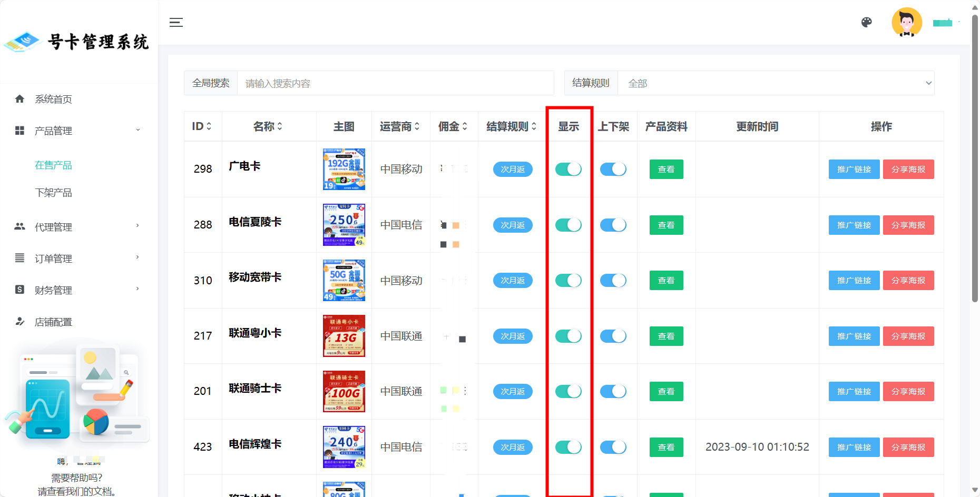Toggle 显示 switch for 电信辉煌卡

pyautogui.click(x=569, y=447)
